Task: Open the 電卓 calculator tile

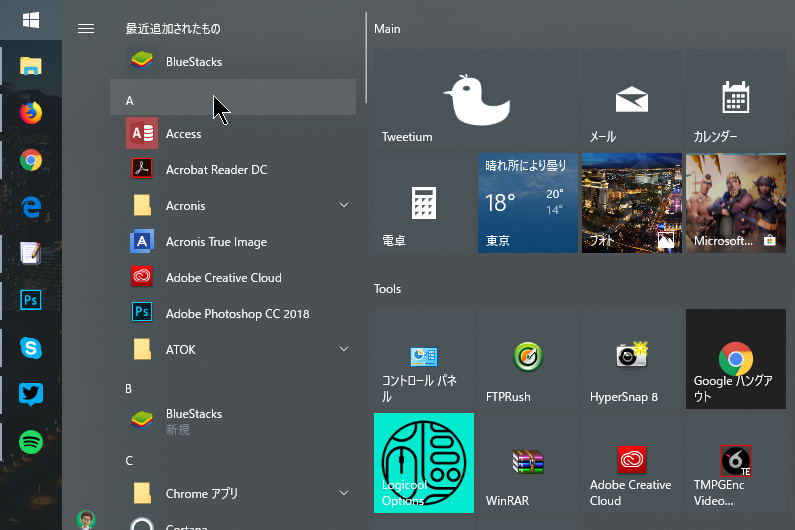Action: 424,203
